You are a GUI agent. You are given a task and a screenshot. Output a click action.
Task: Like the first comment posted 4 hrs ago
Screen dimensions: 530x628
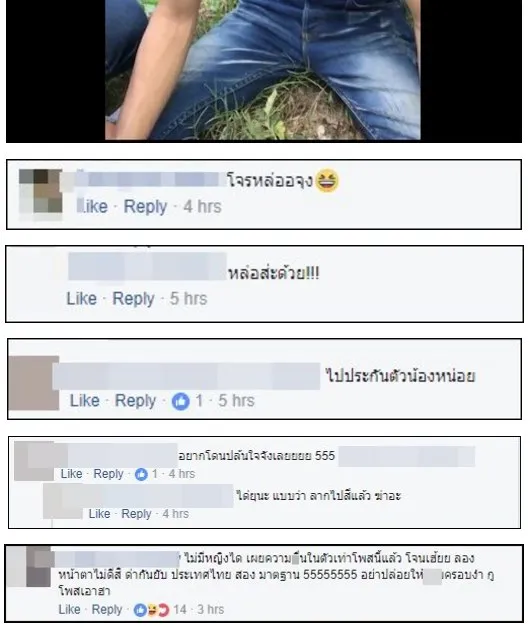click(x=93, y=207)
